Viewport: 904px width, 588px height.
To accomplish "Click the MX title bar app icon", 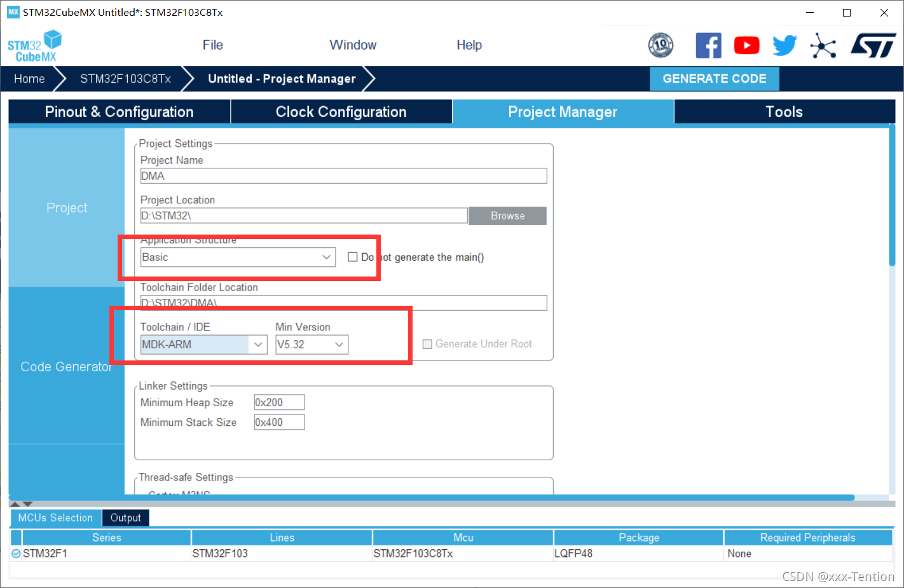I will [x=13, y=12].
